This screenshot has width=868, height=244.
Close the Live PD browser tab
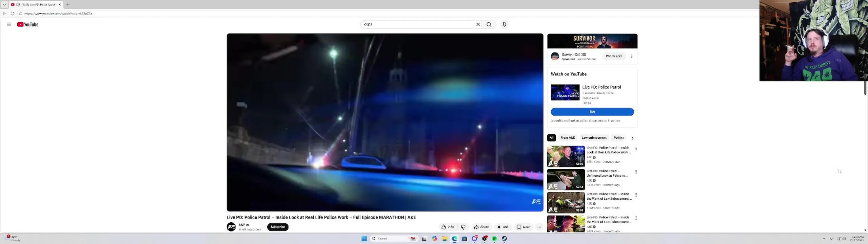[x=60, y=4]
